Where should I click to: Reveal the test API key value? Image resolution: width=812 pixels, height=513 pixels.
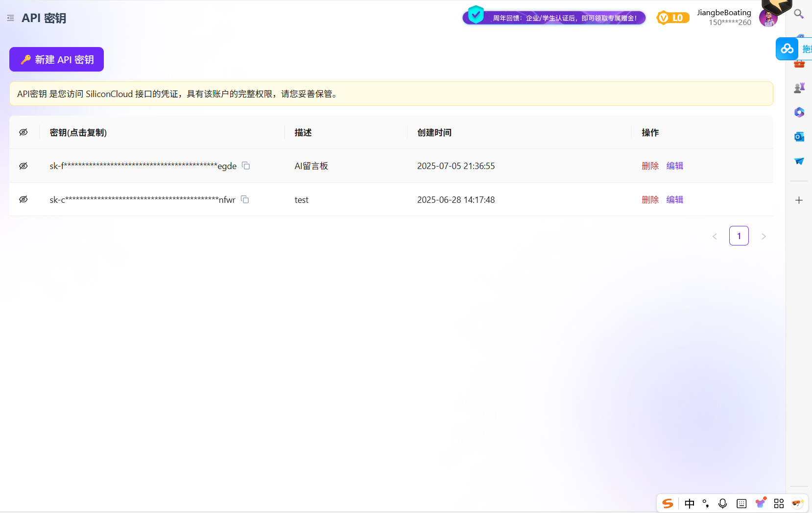point(24,199)
